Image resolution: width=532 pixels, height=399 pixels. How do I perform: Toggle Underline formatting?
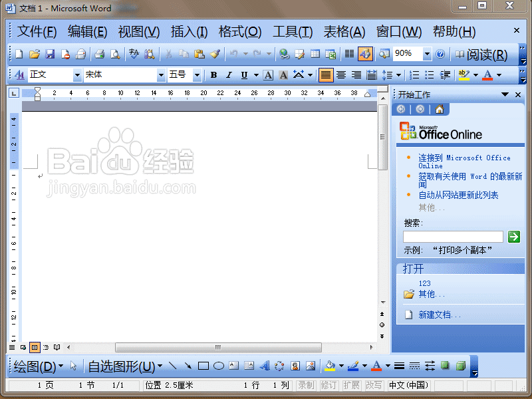tap(244, 74)
